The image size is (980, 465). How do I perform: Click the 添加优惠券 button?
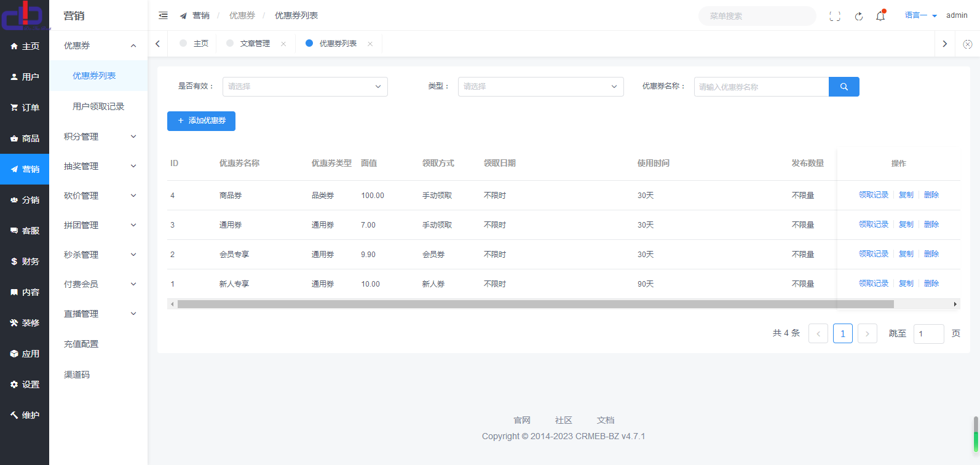pyautogui.click(x=201, y=121)
